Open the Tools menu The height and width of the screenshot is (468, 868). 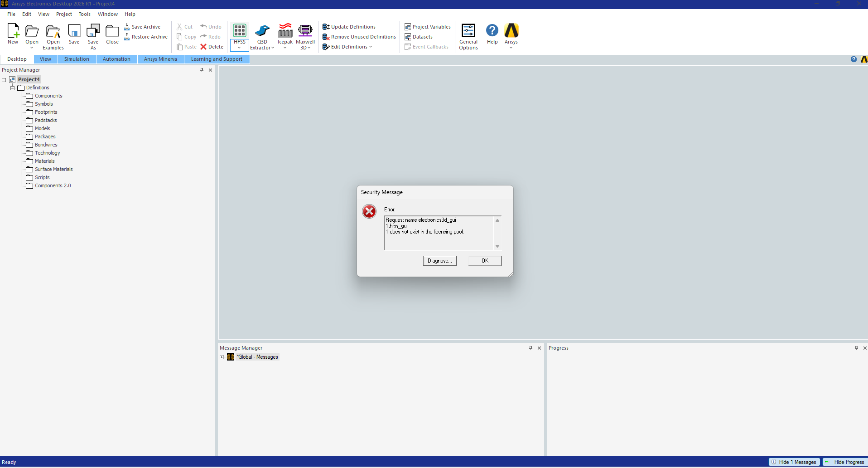point(85,14)
